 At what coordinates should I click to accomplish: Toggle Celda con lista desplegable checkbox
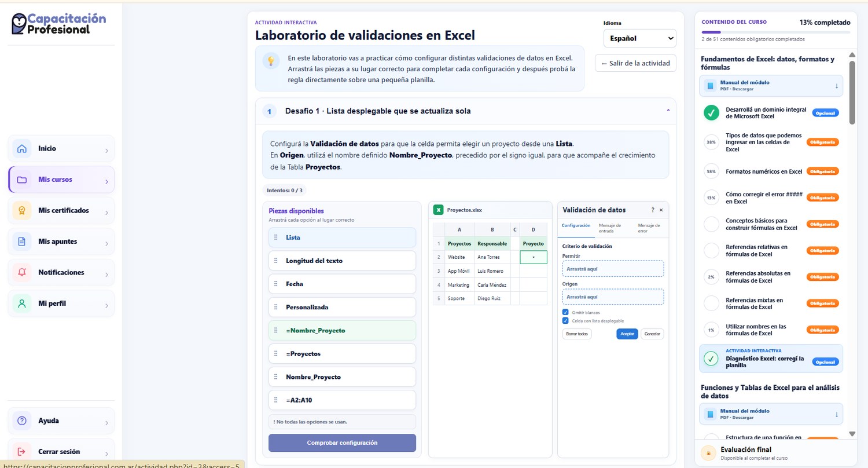coord(565,320)
